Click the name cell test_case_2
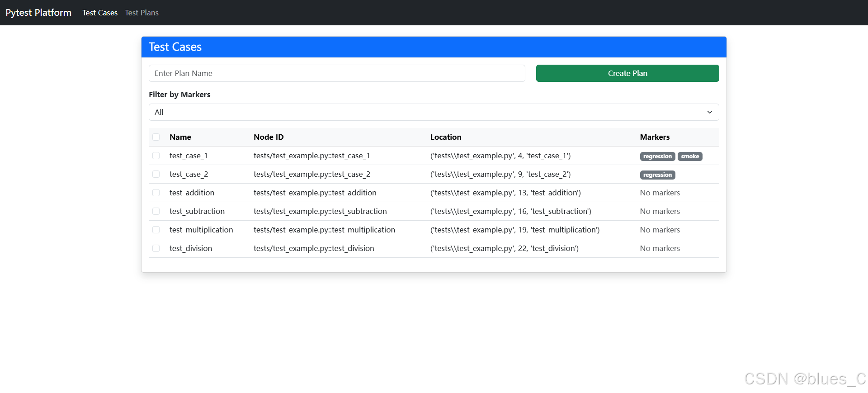Viewport: 868px width, 393px height. click(189, 174)
